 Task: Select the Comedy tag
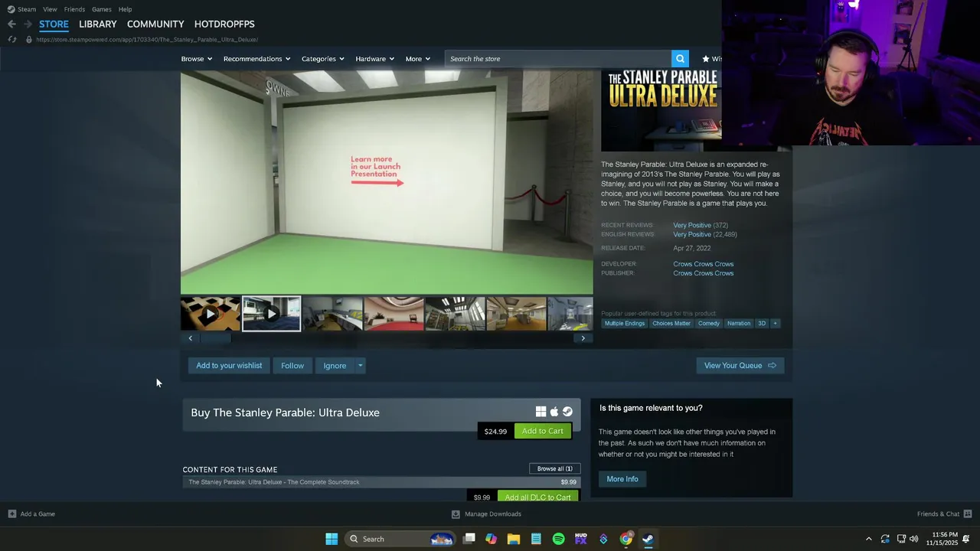pyautogui.click(x=709, y=323)
